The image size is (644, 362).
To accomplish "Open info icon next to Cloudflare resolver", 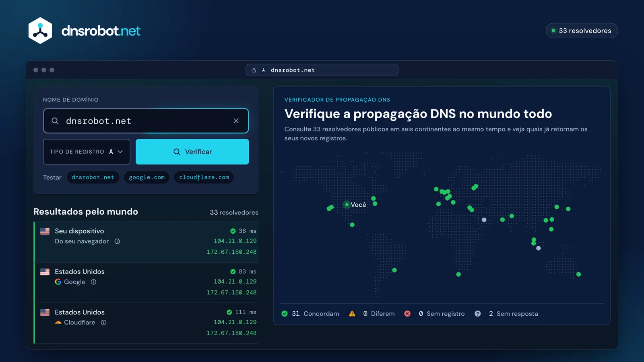I will [x=103, y=323].
